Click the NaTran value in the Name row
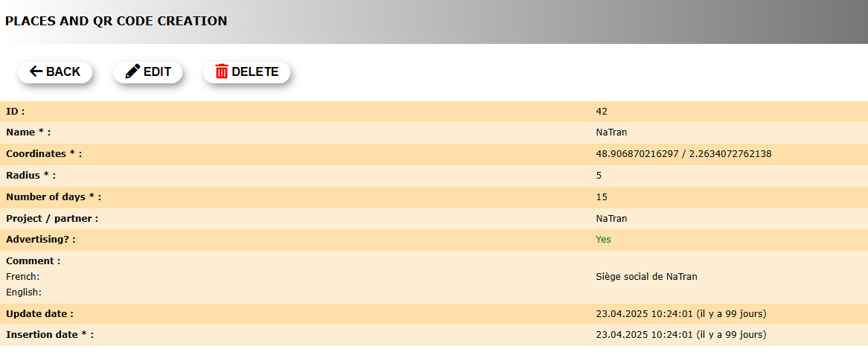Viewport: 868px width, 355px height. click(x=611, y=132)
